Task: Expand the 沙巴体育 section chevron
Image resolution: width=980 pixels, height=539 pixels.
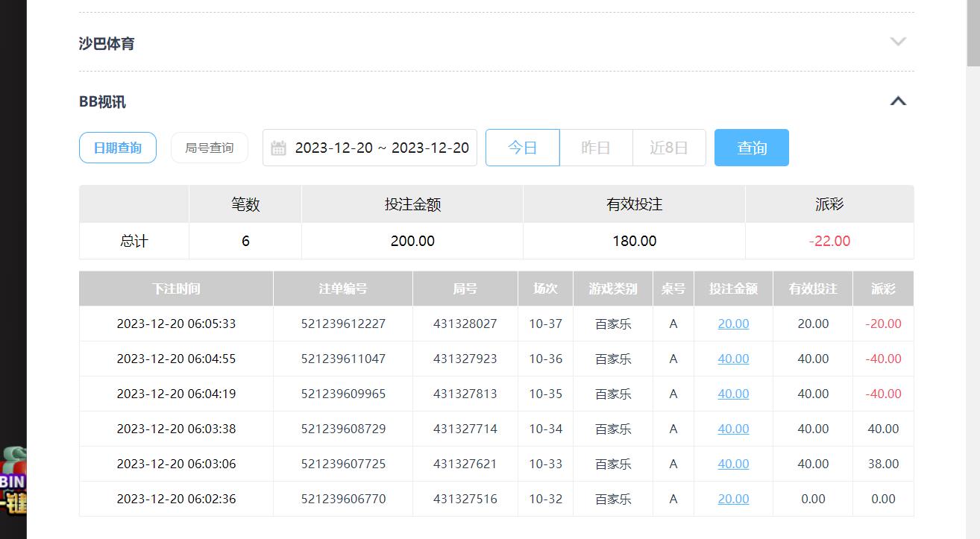Action: tap(898, 42)
